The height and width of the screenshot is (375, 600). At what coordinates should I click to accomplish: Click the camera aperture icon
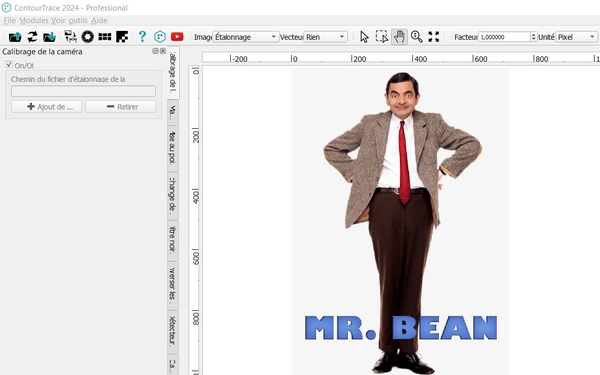click(x=88, y=37)
